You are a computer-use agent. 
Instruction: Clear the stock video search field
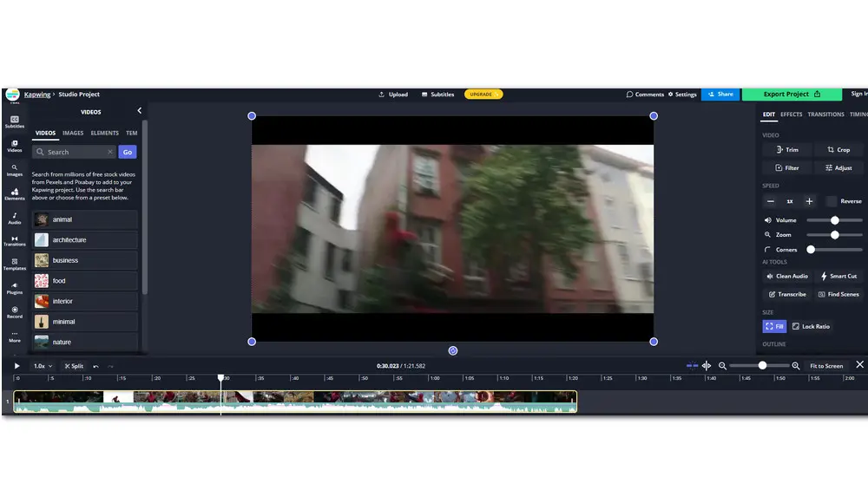(110, 152)
